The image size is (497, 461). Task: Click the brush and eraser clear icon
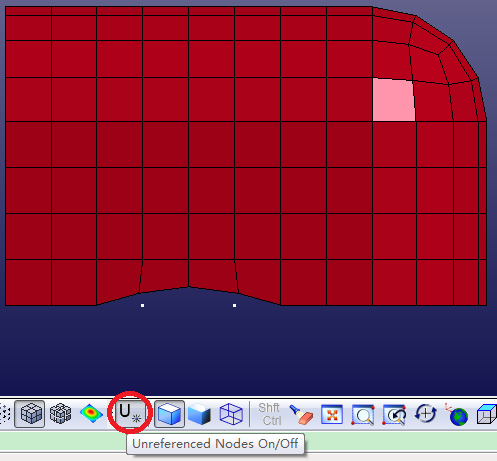point(301,414)
